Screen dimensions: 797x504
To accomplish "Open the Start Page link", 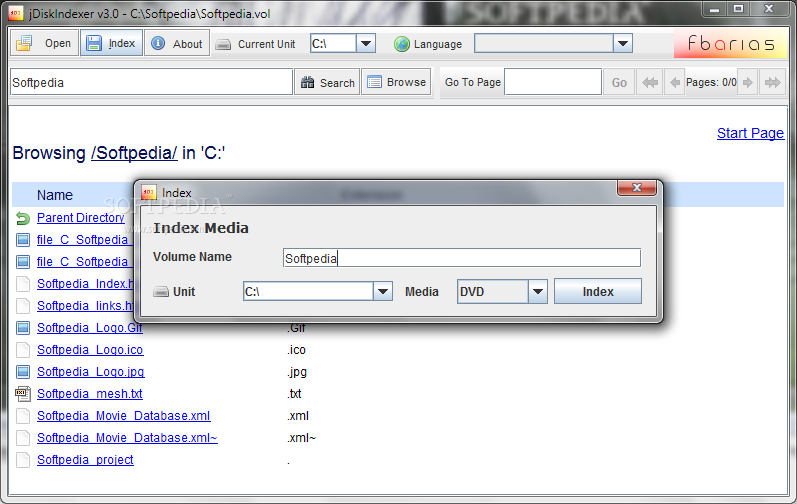I will [x=750, y=133].
